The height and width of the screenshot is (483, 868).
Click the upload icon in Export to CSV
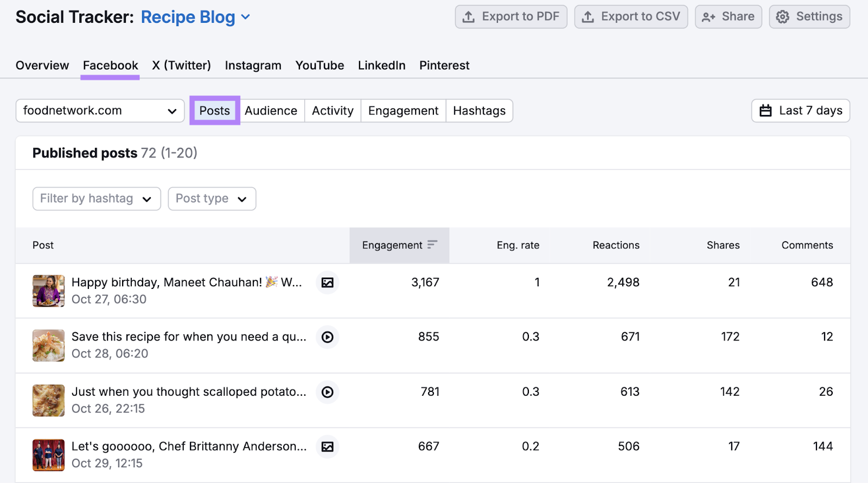588,17
